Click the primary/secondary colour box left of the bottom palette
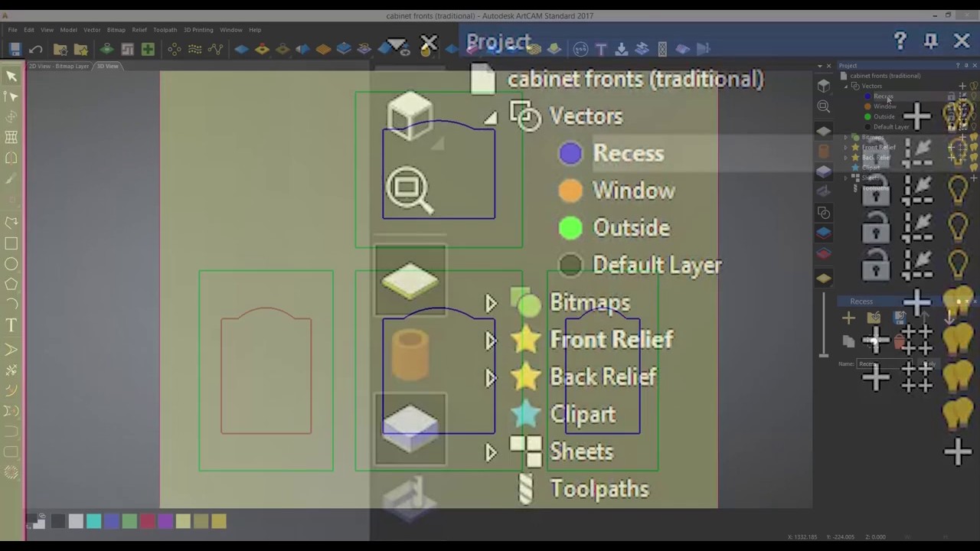980x551 pixels. (x=37, y=522)
